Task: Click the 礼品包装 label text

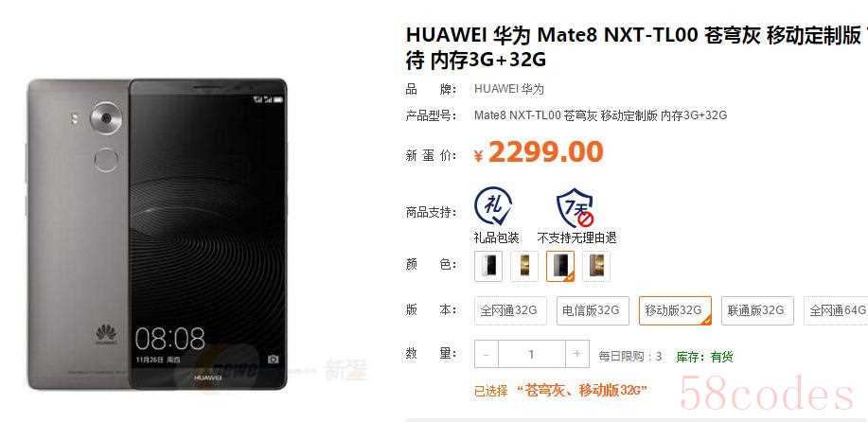Action: point(497,237)
